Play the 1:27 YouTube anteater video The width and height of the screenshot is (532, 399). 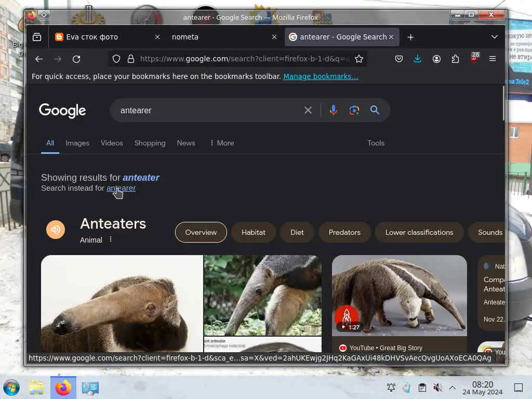[400, 296]
